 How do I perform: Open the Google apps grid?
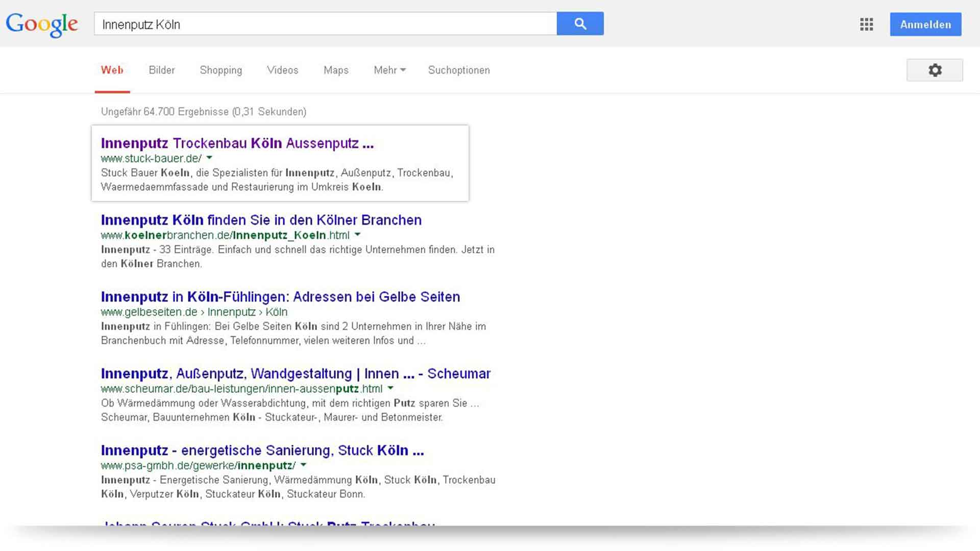(x=866, y=24)
